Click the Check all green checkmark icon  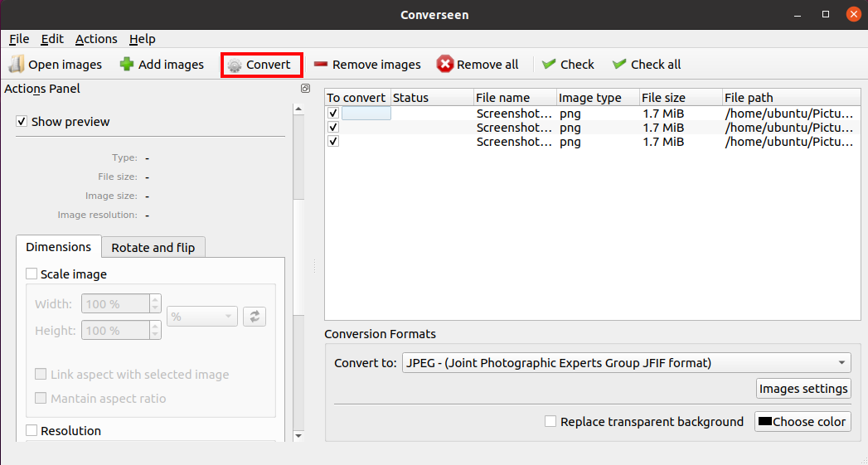click(619, 64)
